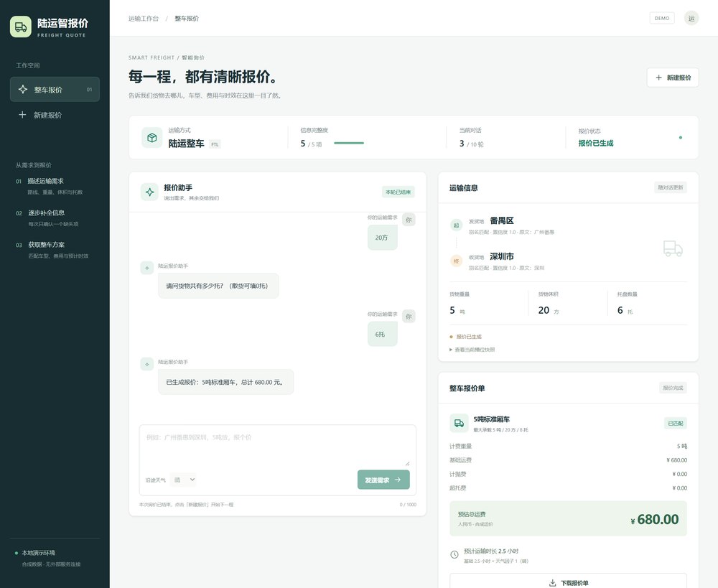The height and width of the screenshot is (588, 718).
Task: Click the plus icon beside sidebar 新建报价
Action: [x=22, y=114]
